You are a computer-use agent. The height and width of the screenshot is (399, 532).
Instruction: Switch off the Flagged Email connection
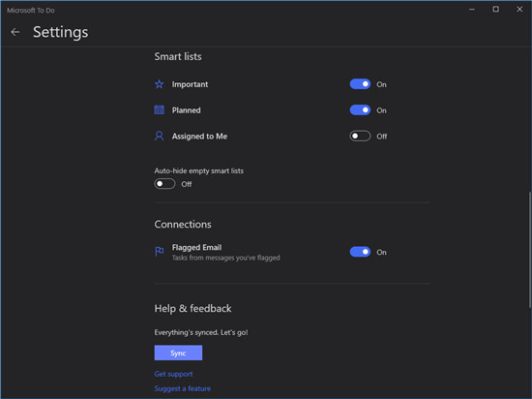click(360, 252)
